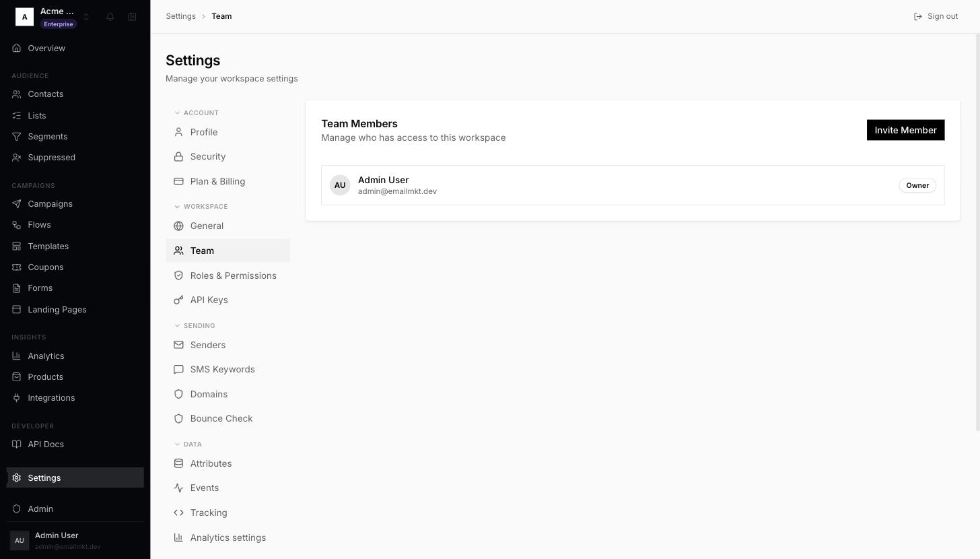Click the Owner role badge

(917, 186)
